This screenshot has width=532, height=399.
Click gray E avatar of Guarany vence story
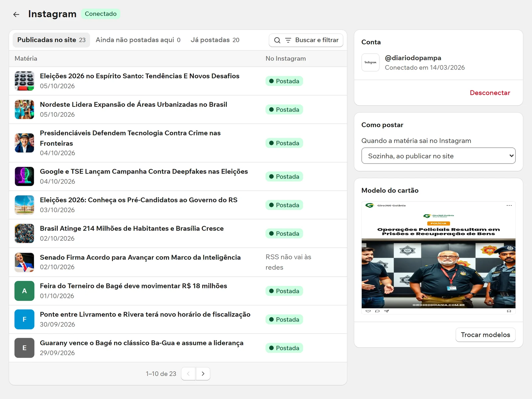tap(24, 348)
